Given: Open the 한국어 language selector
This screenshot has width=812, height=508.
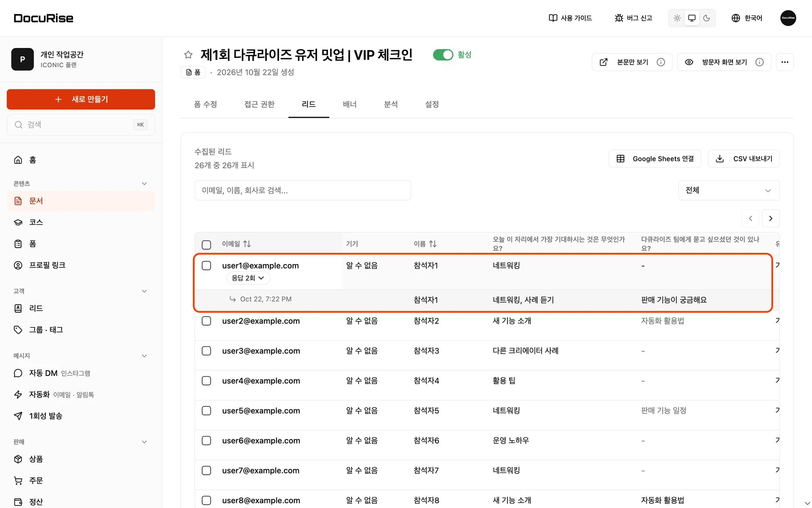Looking at the screenshot, I should (x=747, y=18).
